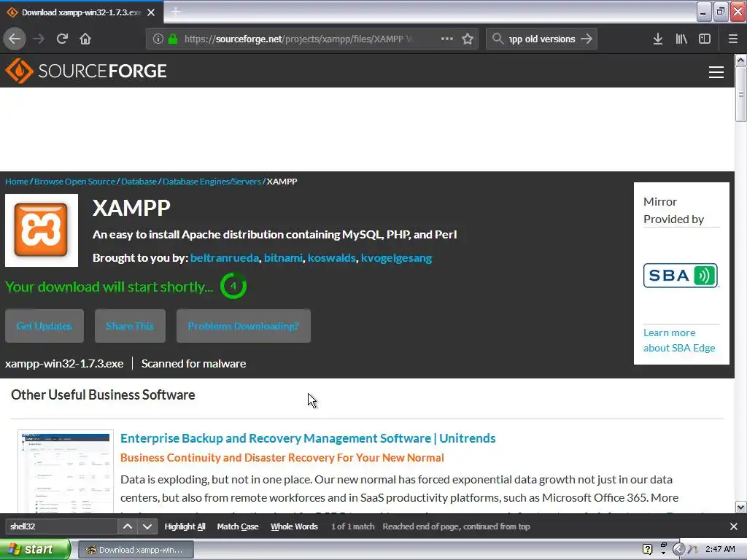
Task: Click the page scrollbar up arrow
Action: [x=740, y=60]
